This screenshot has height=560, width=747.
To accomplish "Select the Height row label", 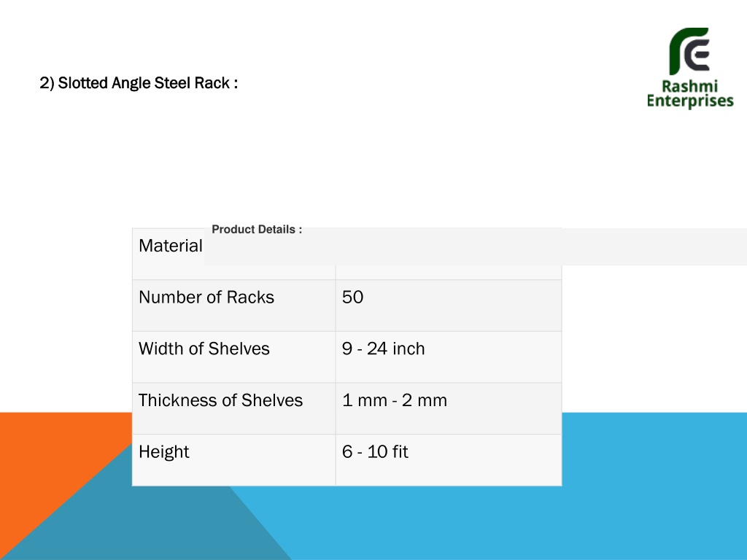I will (x=164, y=451).
